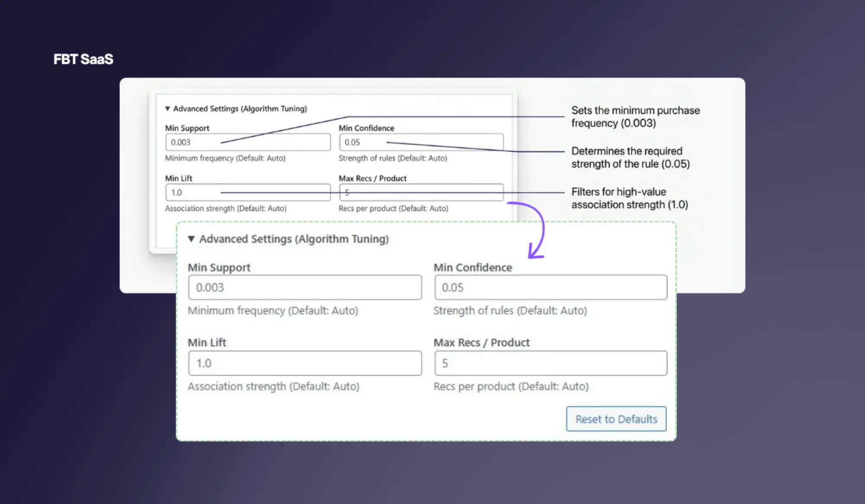The height and width of the screenshot is (504, 865).
Task: Click the Max Recs / Product field showing 5
Action: click(x=550, y=363)
